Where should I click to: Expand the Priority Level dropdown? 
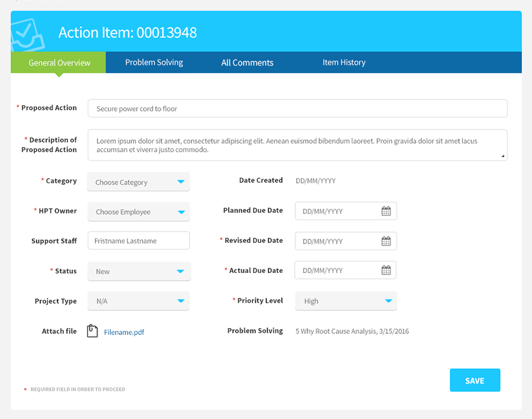(x=346, y=301)
